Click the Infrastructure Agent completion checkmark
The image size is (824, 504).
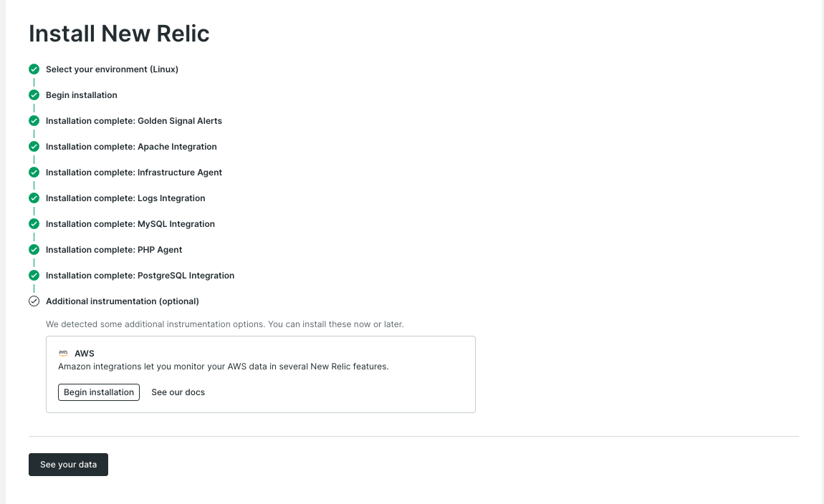click(34, 173)
